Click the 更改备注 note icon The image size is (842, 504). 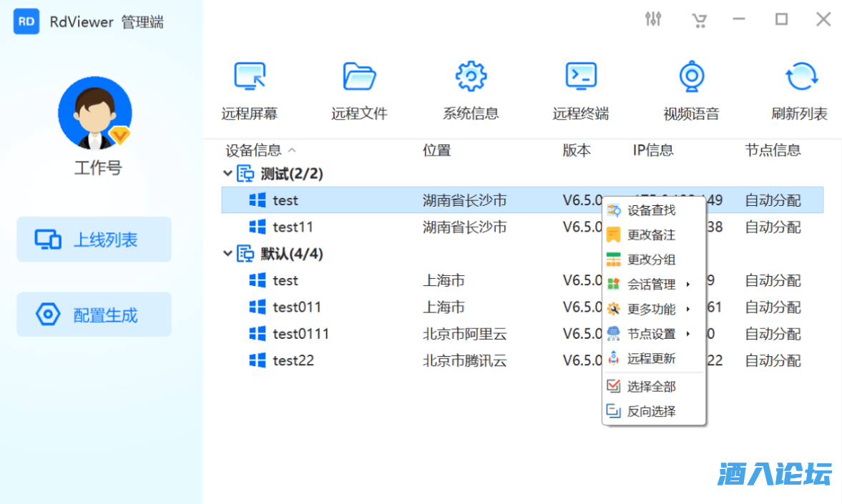(613, 235)
